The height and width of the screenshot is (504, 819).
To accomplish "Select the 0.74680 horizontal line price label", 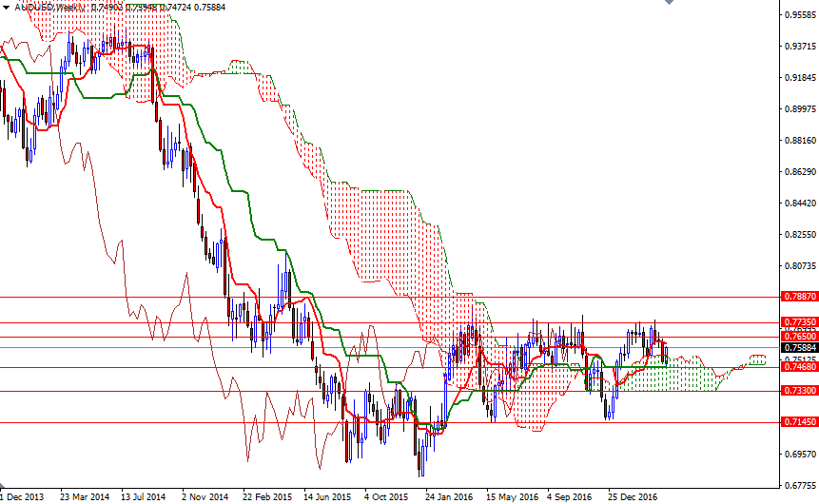I will tap(800, 367).
